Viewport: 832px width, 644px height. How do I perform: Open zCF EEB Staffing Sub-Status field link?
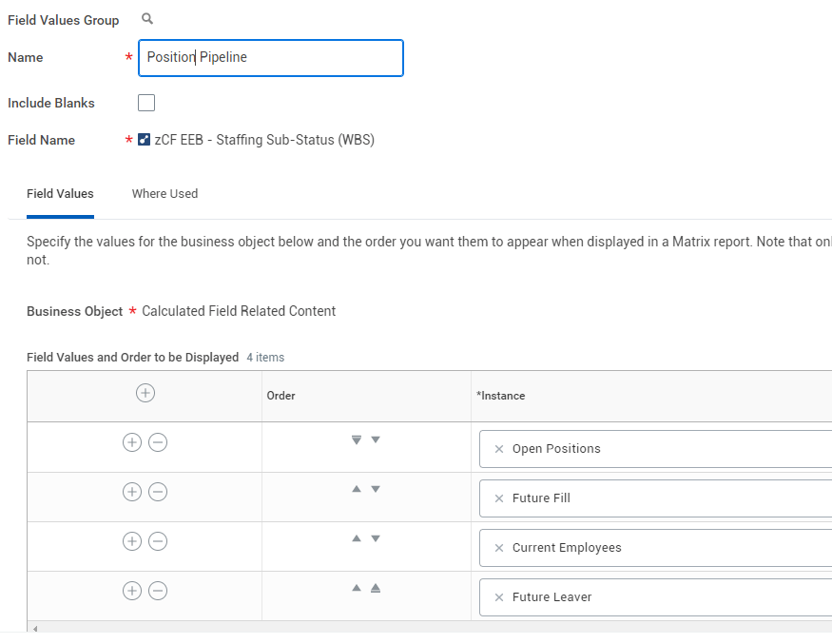pyautogui.click(x=264, y=140)
